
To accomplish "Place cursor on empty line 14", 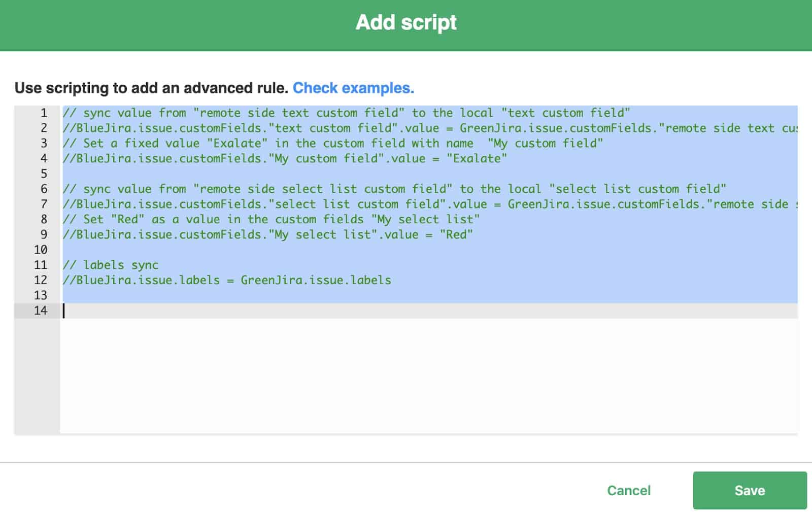I will pyautogui.click(x=429, y=310).
